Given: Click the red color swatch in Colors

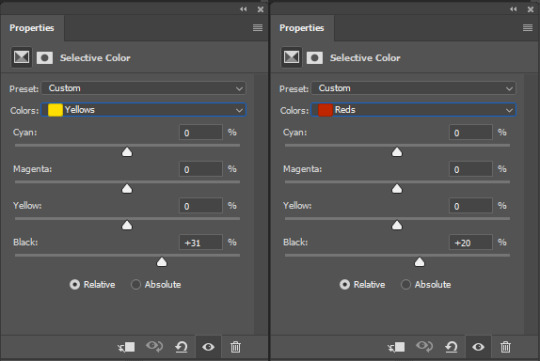Looking at the screenshot, I should click(x=325, y=110).
